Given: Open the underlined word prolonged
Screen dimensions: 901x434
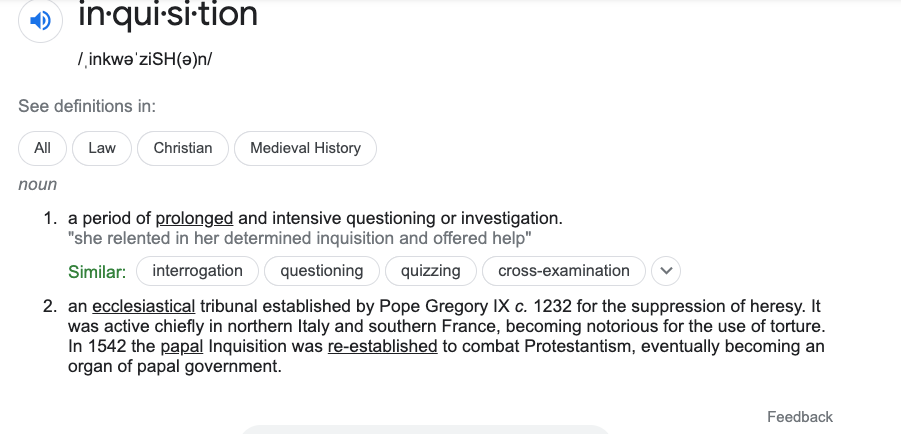Looking at the screenshot, I should click(194, 218).
